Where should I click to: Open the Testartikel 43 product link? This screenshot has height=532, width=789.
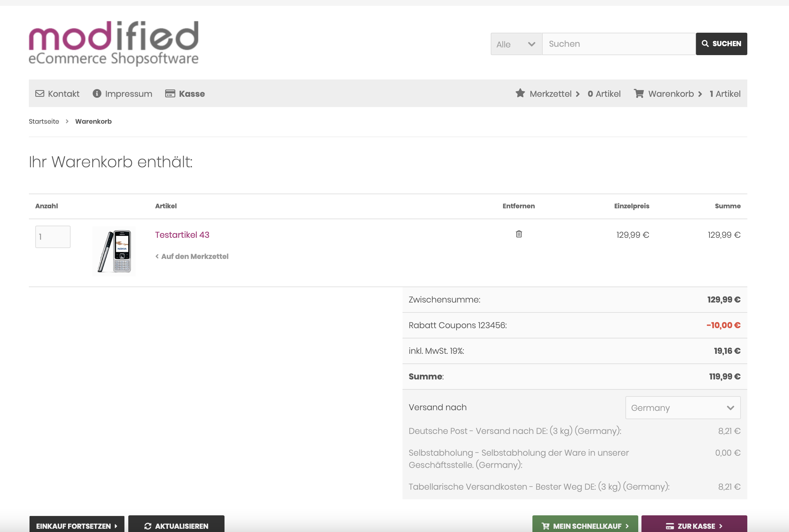tap(182, 235)
